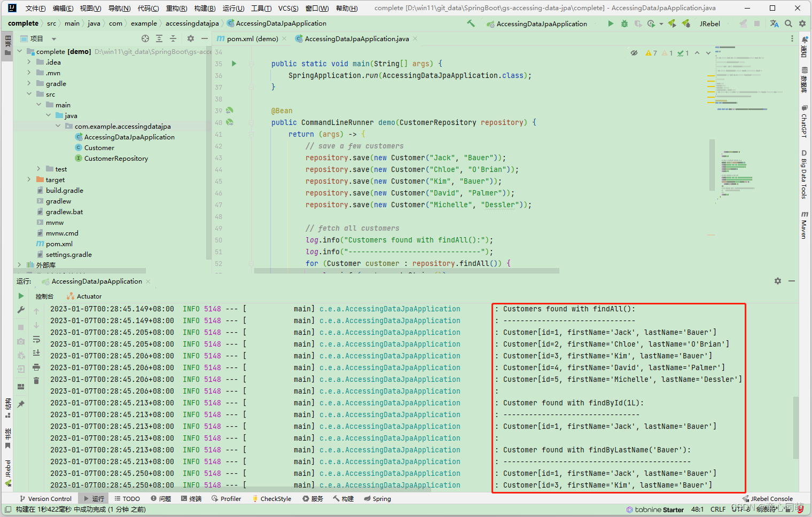Open the Version Control tool window
The image size is (812, 517).
click(x=46, y=498)
